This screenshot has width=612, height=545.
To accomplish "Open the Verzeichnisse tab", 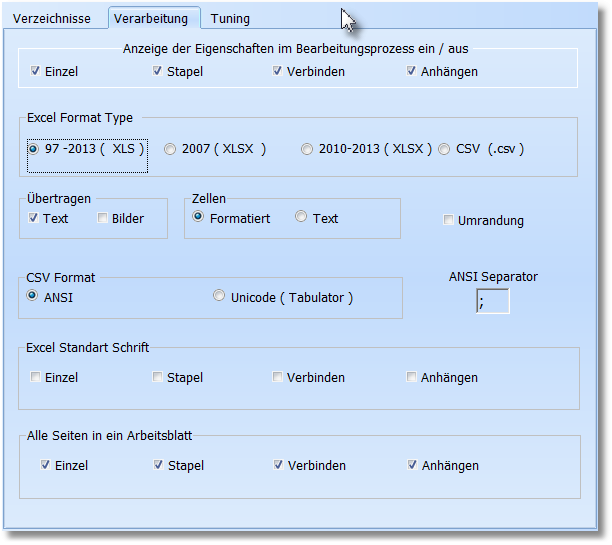I will [52, 19].
